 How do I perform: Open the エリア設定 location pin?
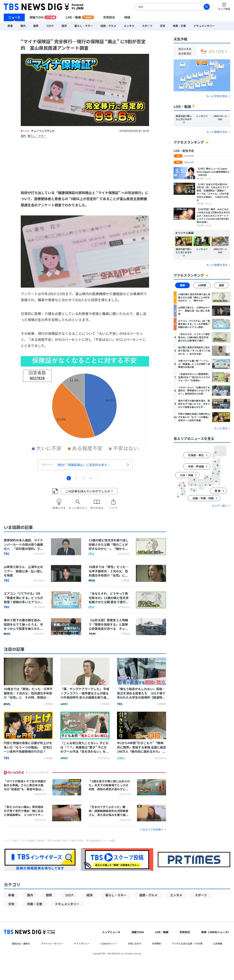pos(224,6)
